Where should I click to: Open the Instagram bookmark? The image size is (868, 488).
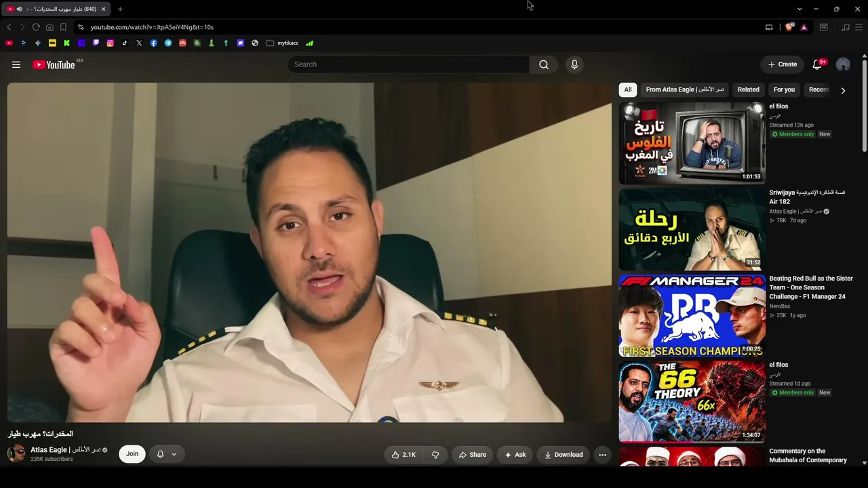(x=110, y=43)
